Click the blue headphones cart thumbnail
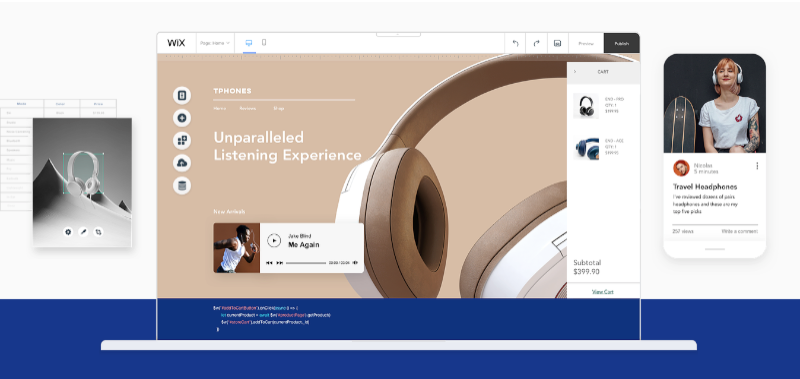The height and width of the screenshot is (379, 800). [x=586, y=148]
